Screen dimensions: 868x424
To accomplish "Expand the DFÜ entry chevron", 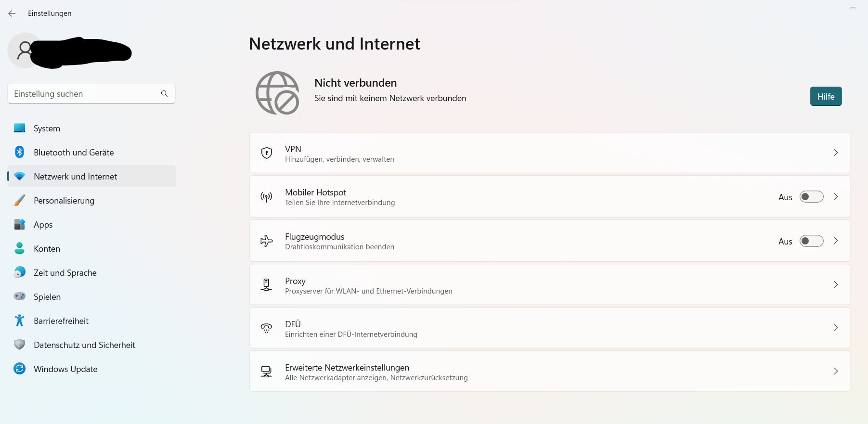I will [x=836, y=328].
